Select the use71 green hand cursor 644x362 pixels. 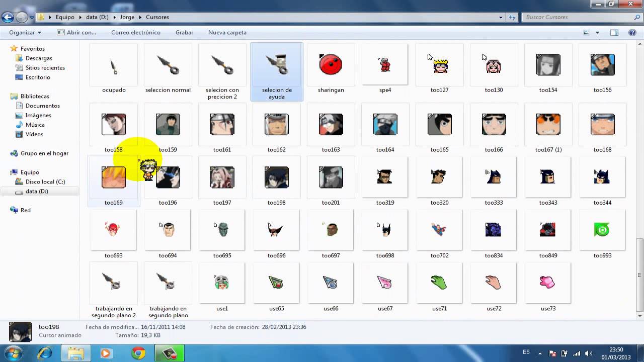click(439, 287)
